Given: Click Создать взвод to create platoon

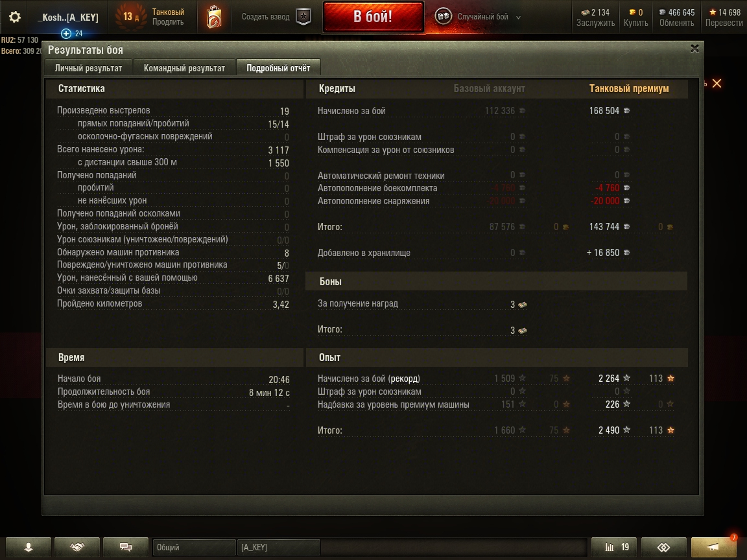Looking at the screenshot, I should [x=265, y=17].
